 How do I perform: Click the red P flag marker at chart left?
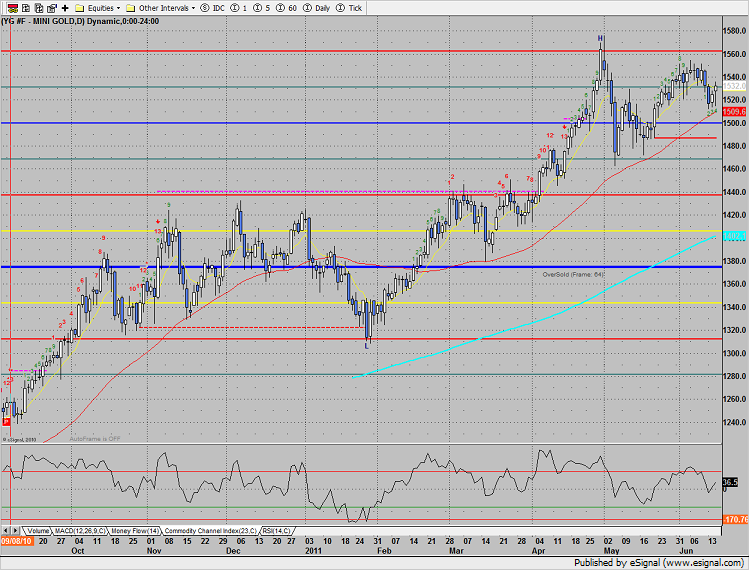(6, 422)
